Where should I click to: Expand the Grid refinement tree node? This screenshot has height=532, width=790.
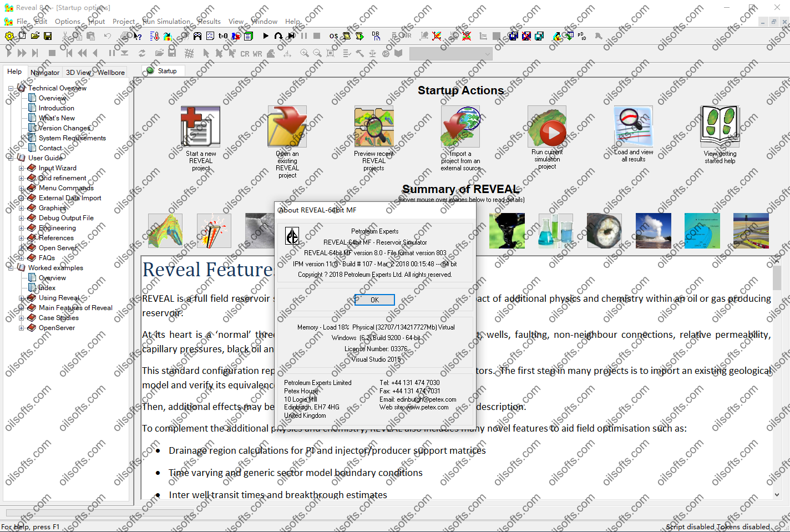click(x=22, y=178)
